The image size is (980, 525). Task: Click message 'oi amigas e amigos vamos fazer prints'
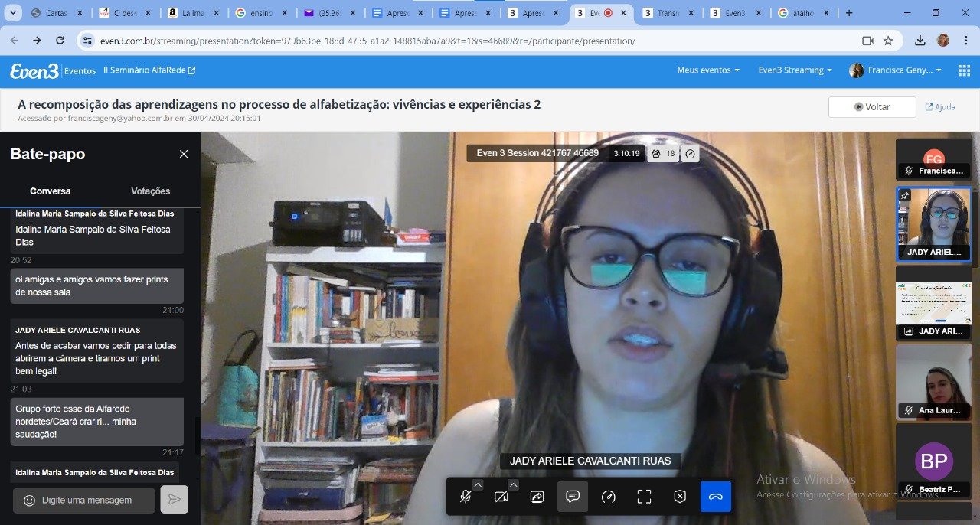click(96, 285)
